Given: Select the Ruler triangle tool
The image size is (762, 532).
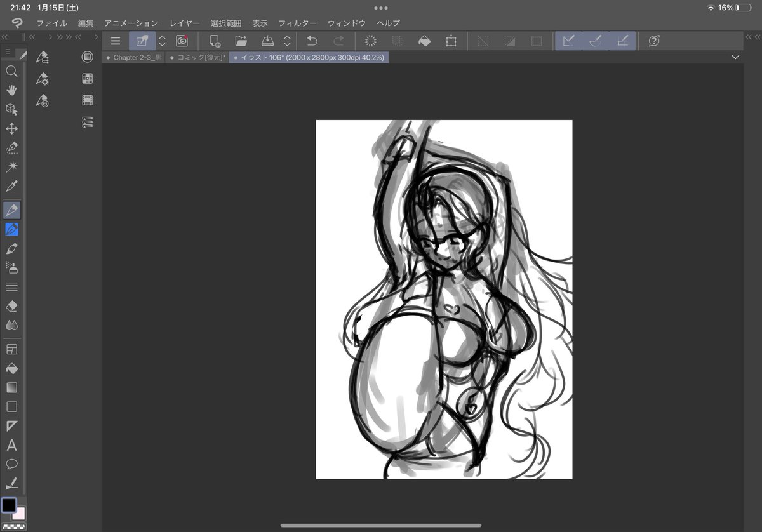Looking at the screenshot, I should coord(11,425).
